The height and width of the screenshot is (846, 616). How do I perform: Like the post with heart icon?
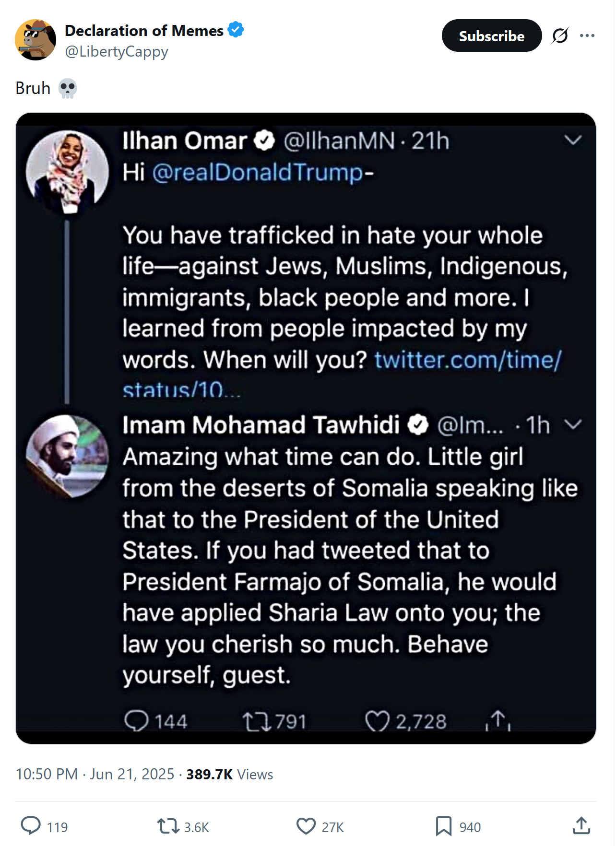306,826
